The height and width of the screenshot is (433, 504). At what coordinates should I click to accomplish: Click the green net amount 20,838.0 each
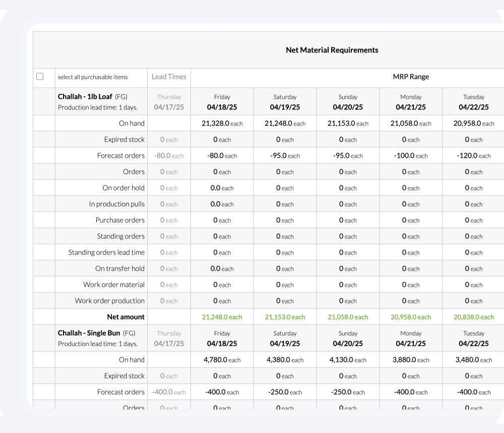(473, 317)
